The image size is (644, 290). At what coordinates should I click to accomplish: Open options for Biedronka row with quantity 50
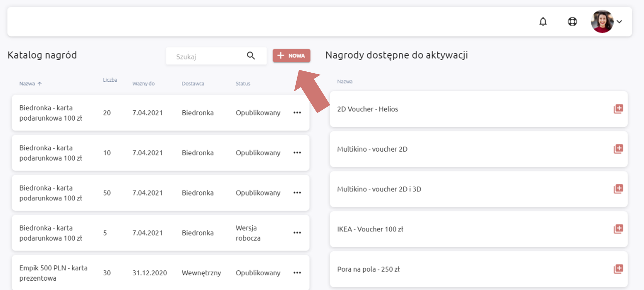click(x=297, y=193)
